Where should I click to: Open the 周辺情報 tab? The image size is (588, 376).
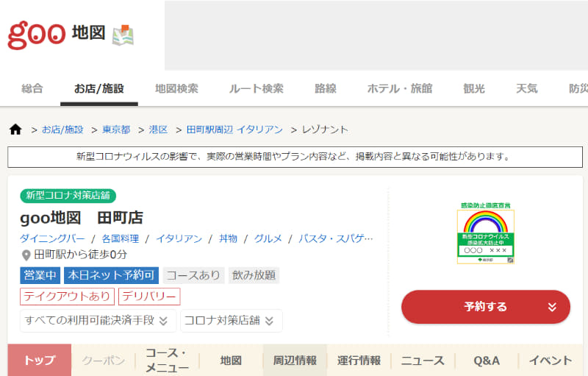pos(295,361)
